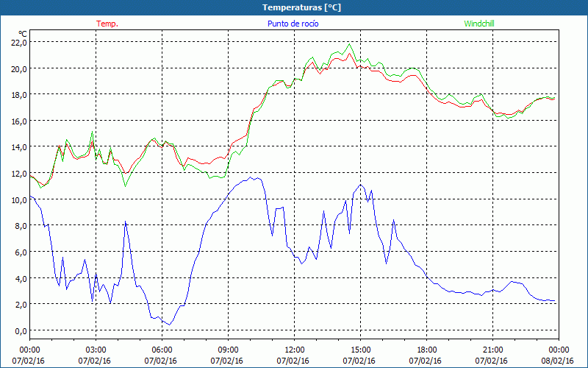Select the blue 'Punto de rocío' legend label

tap(293, 24)
